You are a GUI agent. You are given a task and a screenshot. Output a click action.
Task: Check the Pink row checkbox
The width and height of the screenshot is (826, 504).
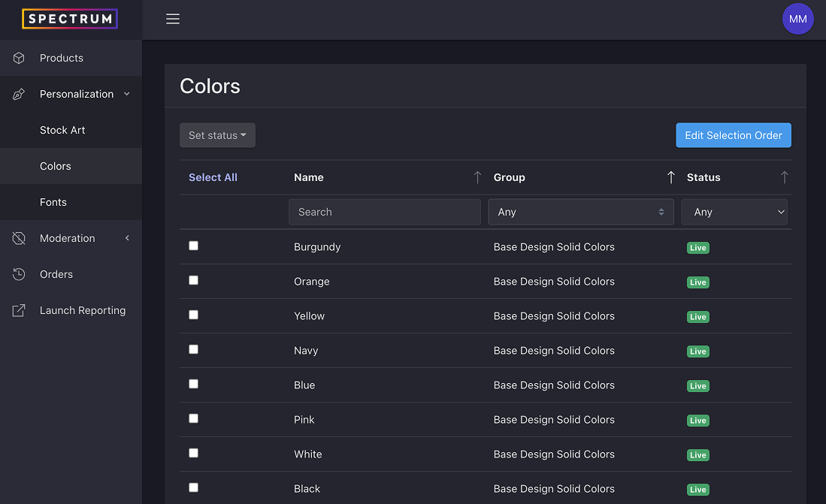click(193, 418)
